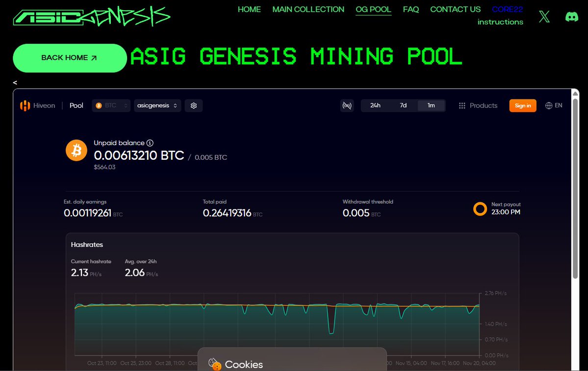Open MAIN COLLECTION from the navigation
The height and width of the screenshot is (371, 588).
(x=308, y=9)
